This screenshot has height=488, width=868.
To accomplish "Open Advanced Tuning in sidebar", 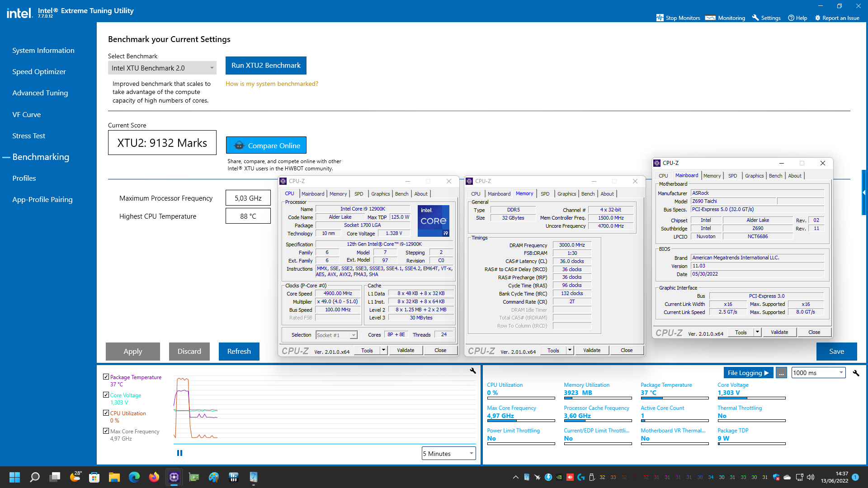I will [40, 93].
